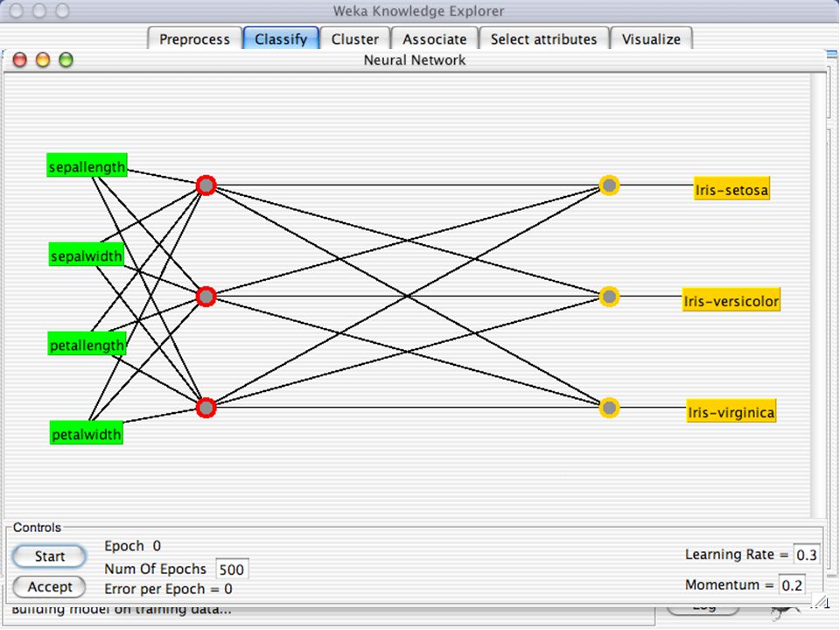Image resolution: width=840 pixels, height=630 pixels.
Task: Open the Preprocess tab
Action: tap(194, 39)
